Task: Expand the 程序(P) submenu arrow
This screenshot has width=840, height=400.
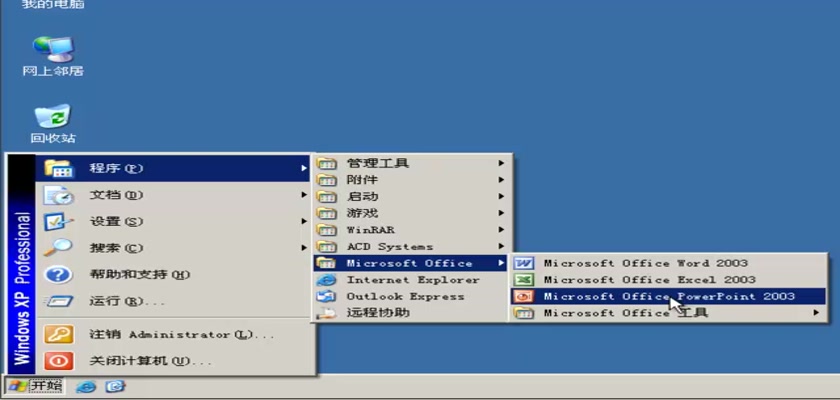Action: [x=304, y=168]
